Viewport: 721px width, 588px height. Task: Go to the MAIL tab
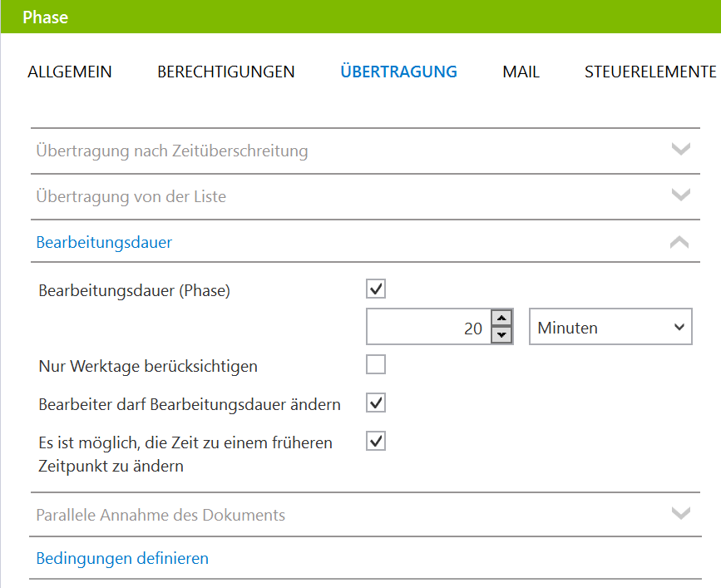521,72
